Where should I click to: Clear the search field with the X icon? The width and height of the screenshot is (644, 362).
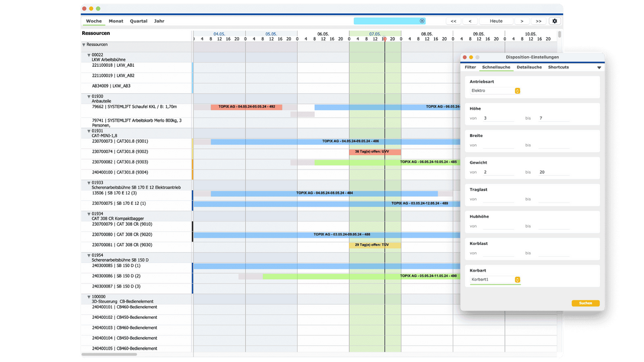coord(422,21)
